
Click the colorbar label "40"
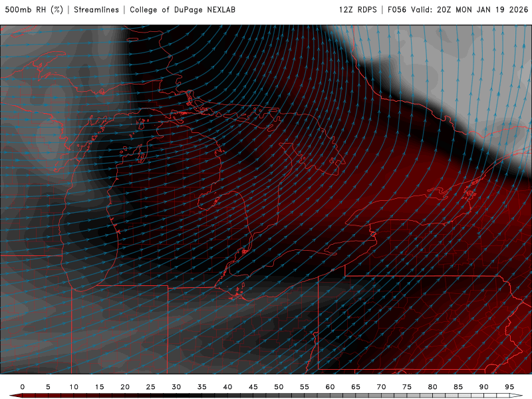click(x=227, y=387)
